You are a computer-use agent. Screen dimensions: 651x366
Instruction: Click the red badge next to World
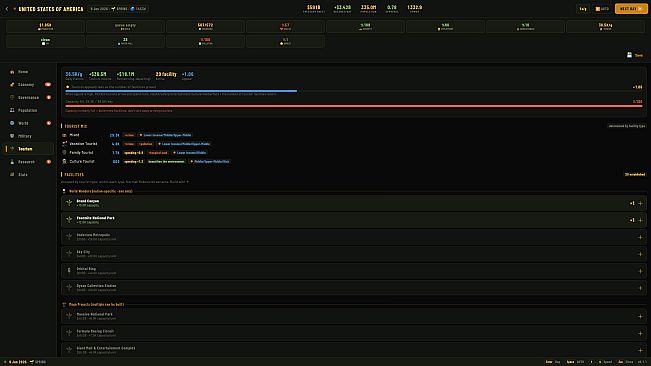[x=49, y=123]
